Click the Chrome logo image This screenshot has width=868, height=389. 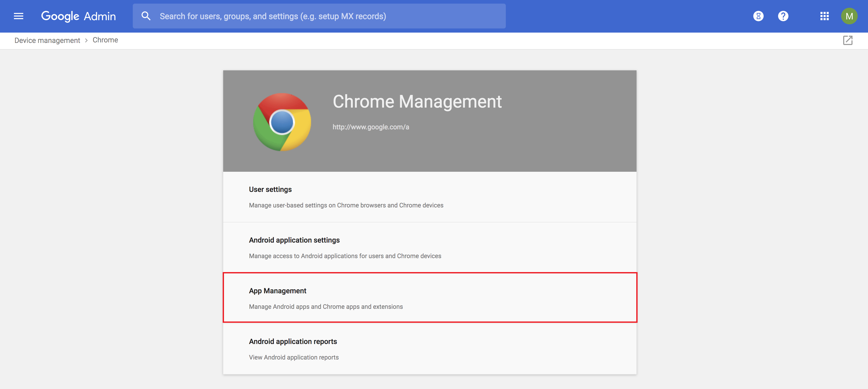tap(282, 122)
